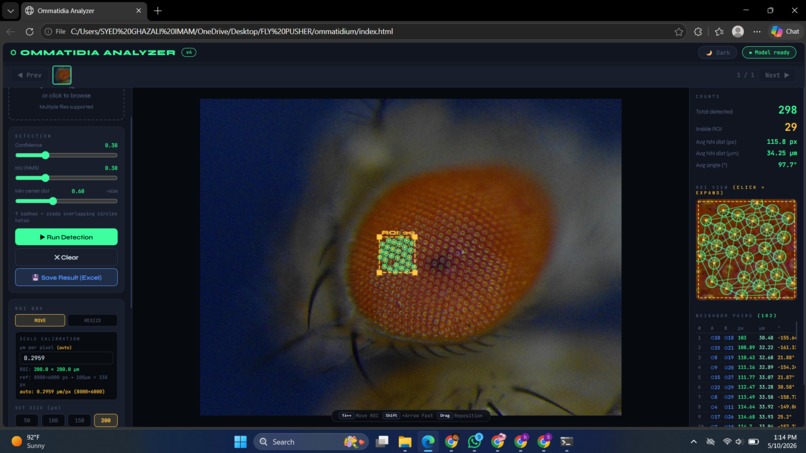
Task: Click the left panel vertical scrollbar
Action: tap(131, 211)
